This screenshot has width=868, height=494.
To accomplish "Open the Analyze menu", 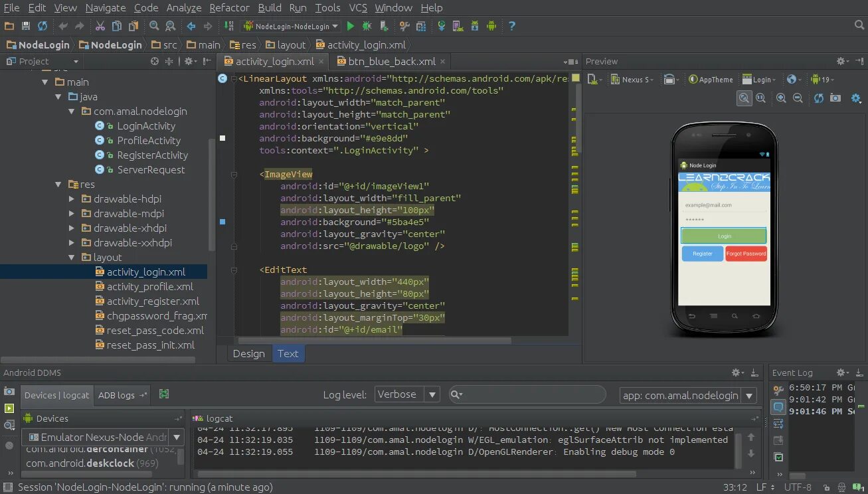I will [183, 8].
